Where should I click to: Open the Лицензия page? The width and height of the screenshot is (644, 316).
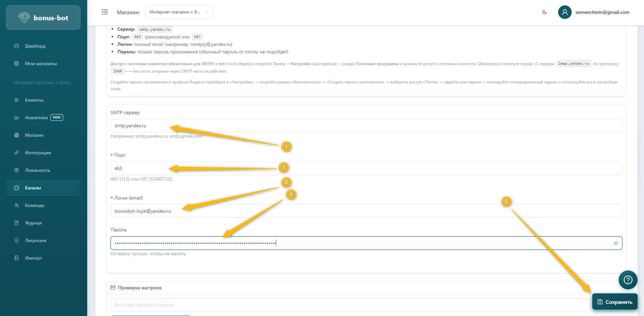pos(35,240)
